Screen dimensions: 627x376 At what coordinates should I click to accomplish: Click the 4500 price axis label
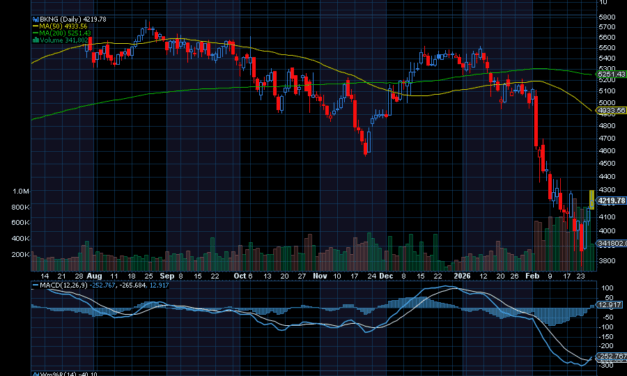[607, 164]
